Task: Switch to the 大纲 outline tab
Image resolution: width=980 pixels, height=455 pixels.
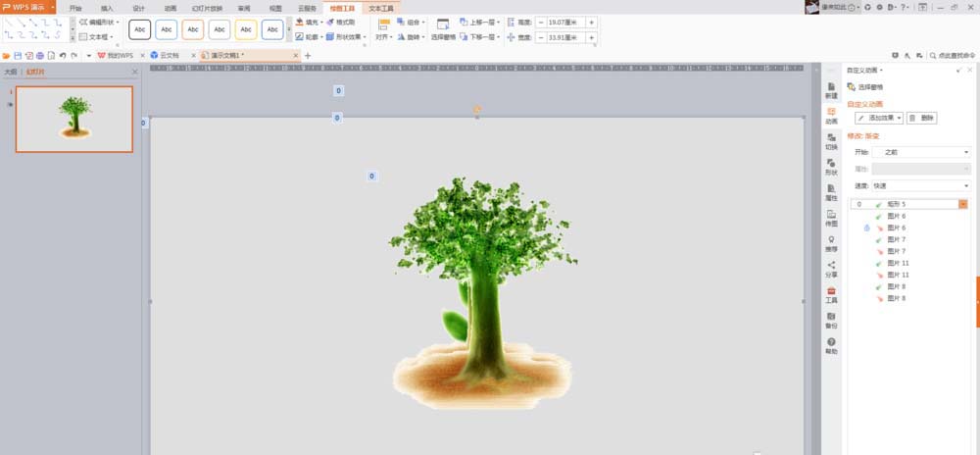Action: click(x=10, y=72)
